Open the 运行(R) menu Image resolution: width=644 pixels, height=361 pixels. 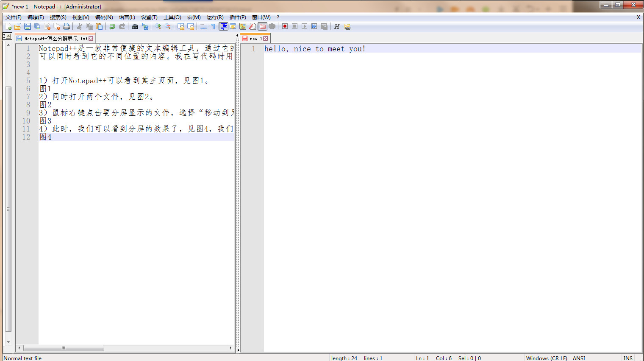point(215,17)
